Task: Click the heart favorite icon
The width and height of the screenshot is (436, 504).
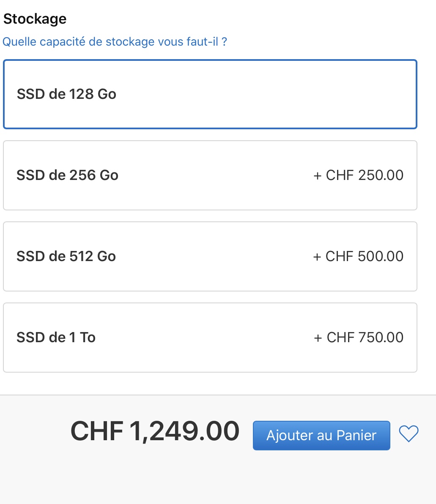Action: 409,434
